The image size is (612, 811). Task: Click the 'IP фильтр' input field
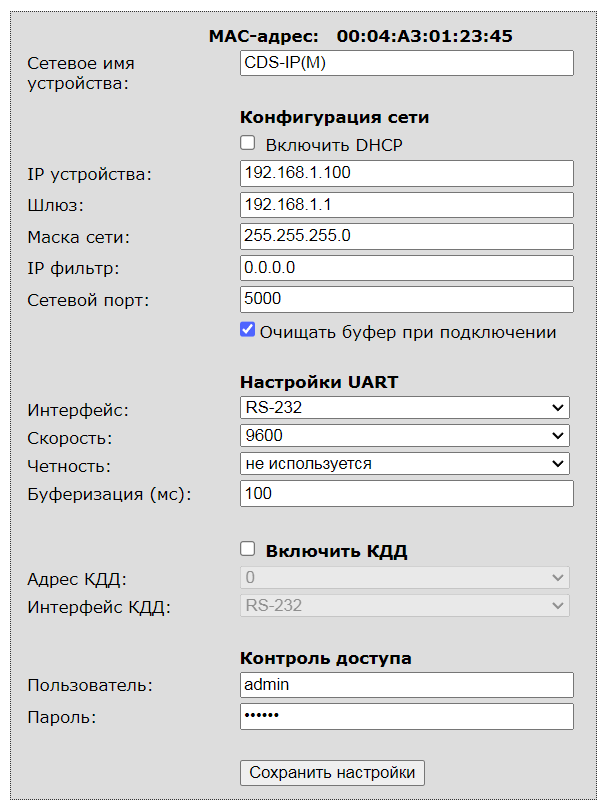(x=406, y=268)
